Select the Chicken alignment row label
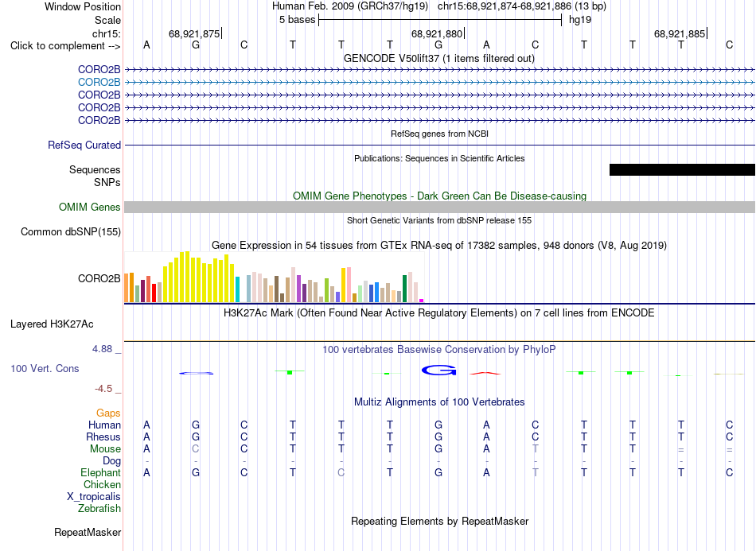 [x=102, y=485]
